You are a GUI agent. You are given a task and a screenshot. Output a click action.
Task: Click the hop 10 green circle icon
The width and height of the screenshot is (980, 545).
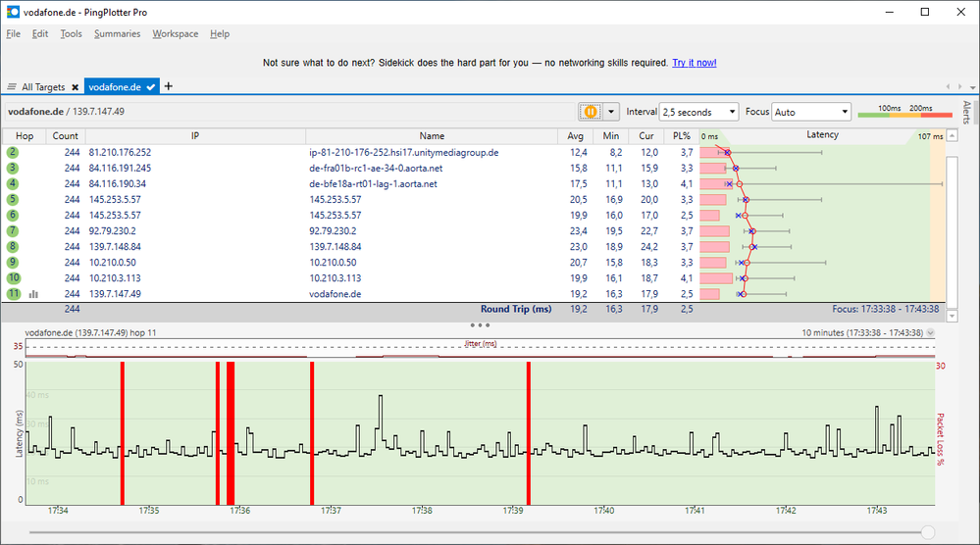tap(13, 277)
